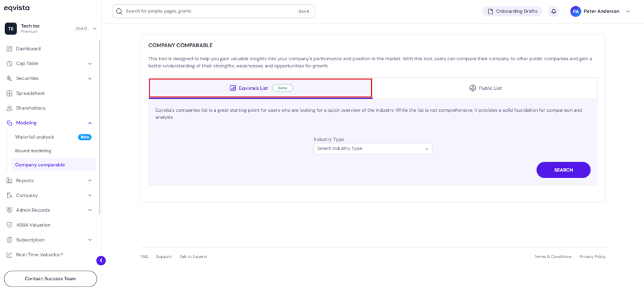Expand the Subscription menu chevron

pyautogui.click(x=90, y=240)
